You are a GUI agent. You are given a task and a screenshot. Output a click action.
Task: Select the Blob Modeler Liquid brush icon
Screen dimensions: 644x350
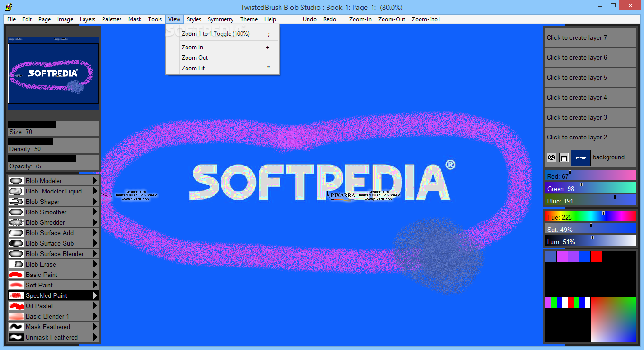(16, 191)
